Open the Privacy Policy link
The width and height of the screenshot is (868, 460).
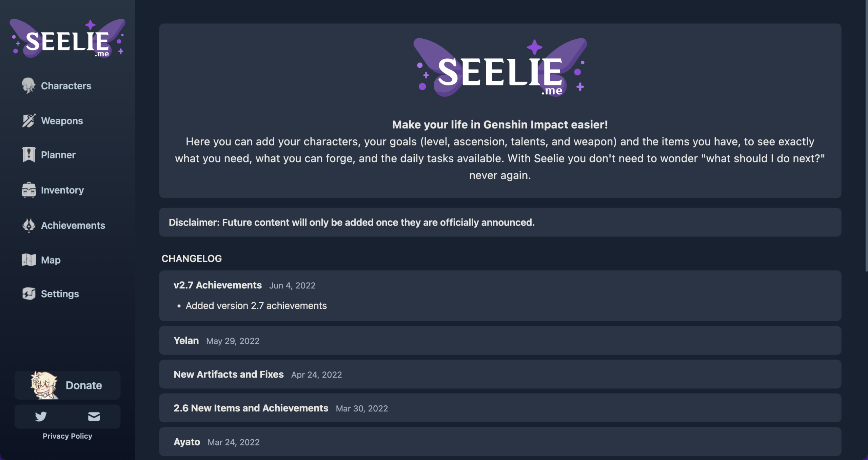pyautogui.click(x=67, y=436)
